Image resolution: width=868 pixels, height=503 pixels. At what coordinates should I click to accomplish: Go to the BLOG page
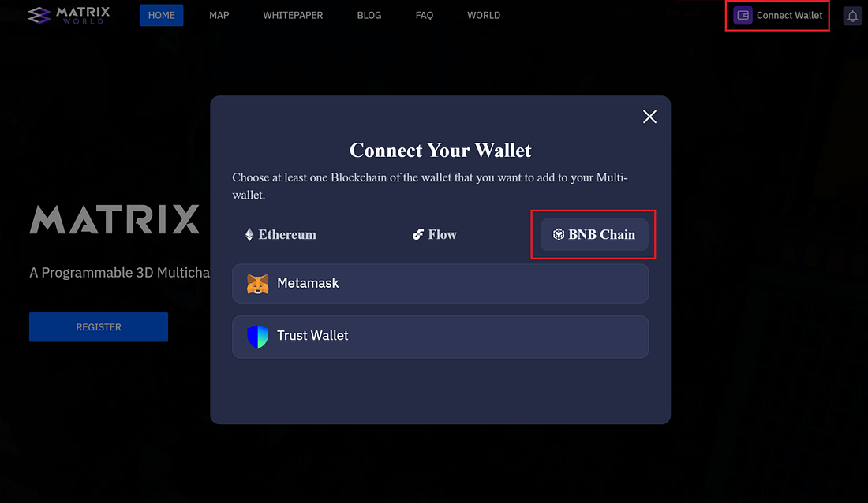tap(369, 16)
